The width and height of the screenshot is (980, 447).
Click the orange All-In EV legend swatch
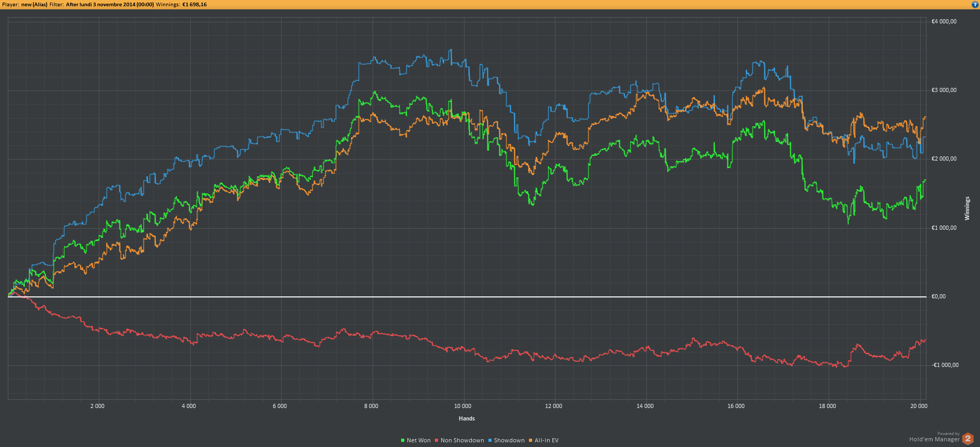click(531, 441)
